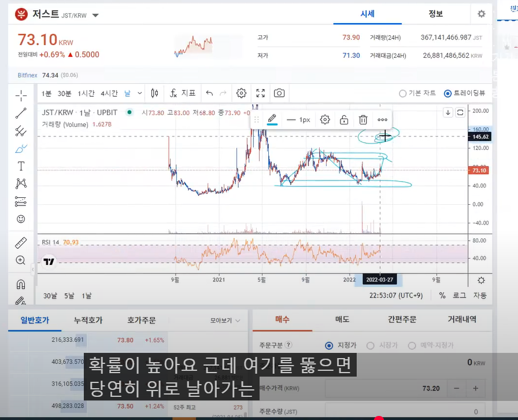The height and width of the screenshot is (420, 518).
Task: Open more options in floating toolbar
Action: (x=382, y=120)
